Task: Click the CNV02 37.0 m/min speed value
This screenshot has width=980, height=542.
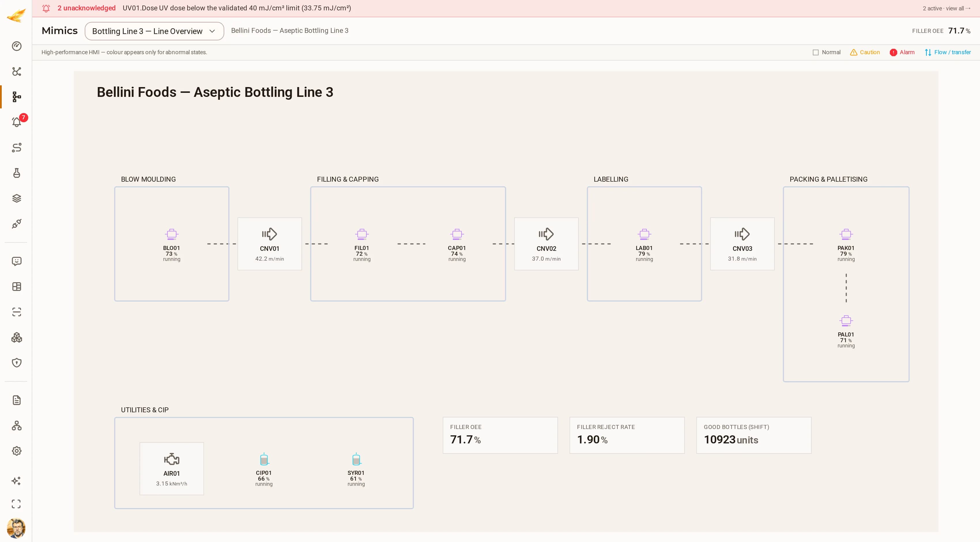Action: coord(546,259)
